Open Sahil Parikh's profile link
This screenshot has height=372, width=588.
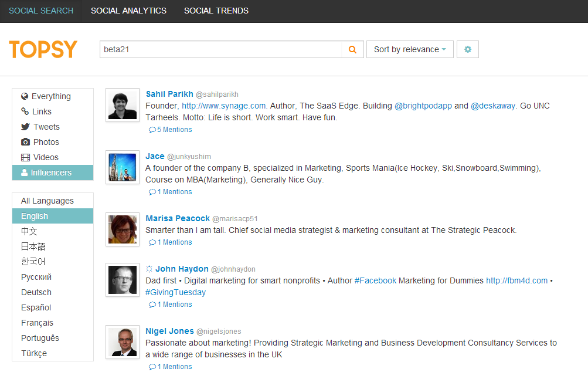click(x=169, y=94)
